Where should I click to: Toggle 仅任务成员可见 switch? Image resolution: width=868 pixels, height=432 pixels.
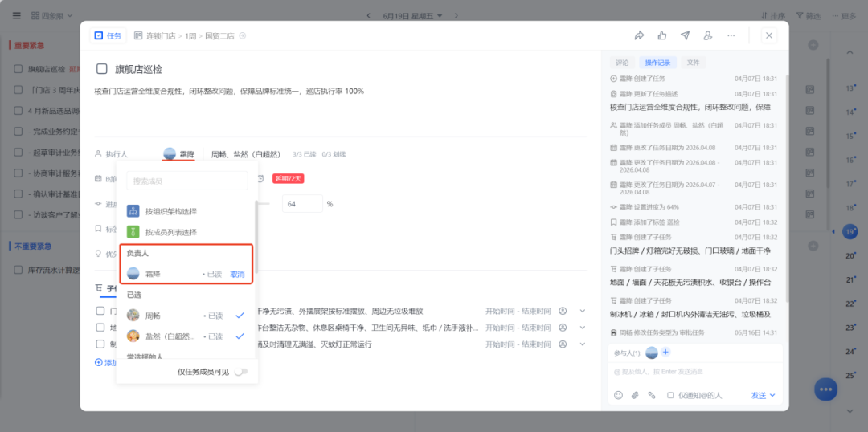[x=240, y=372]
